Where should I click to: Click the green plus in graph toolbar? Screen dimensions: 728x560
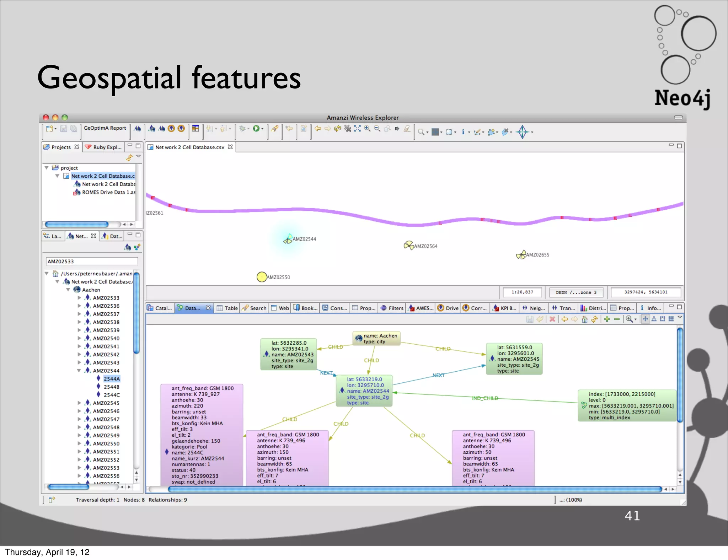tap(607, 319)
